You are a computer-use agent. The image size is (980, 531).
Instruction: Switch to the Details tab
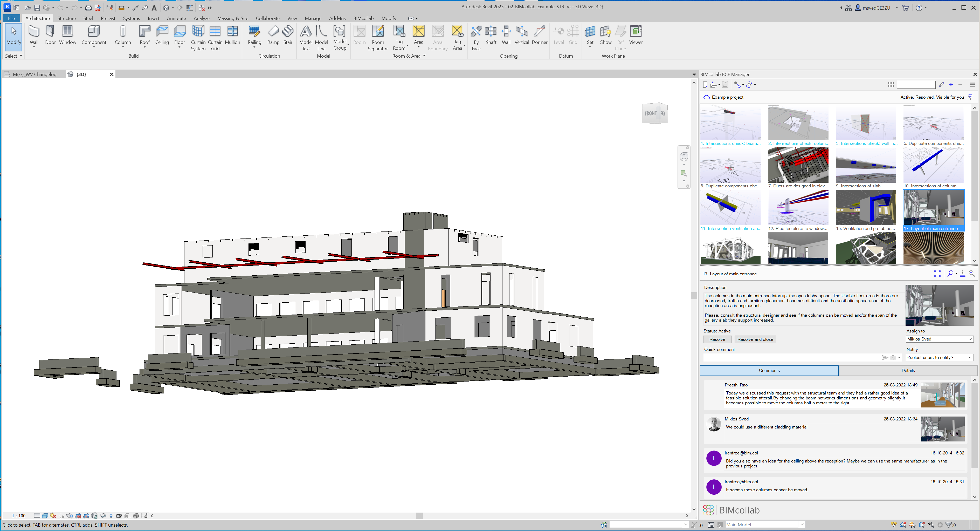tap(908, 370)
